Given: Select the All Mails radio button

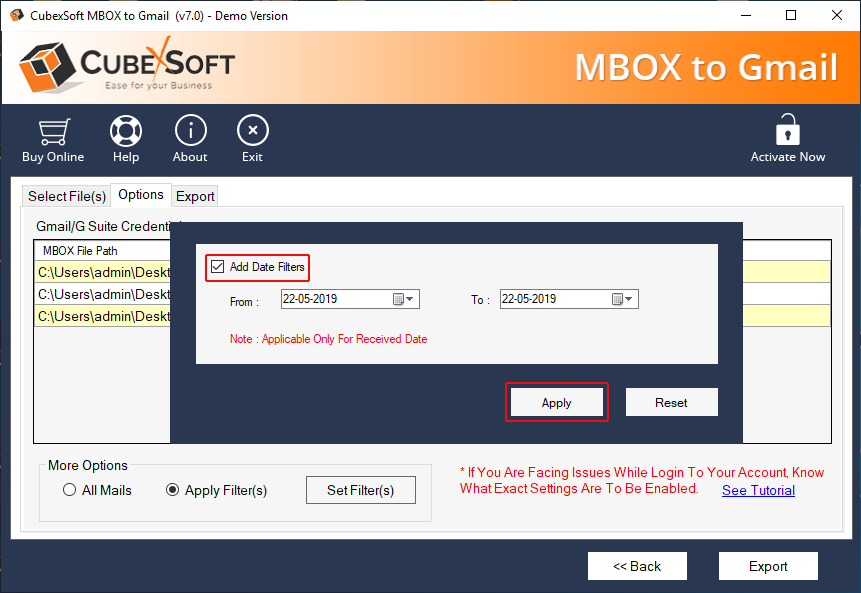Looking at the screenshot, I should pos(69,490).
